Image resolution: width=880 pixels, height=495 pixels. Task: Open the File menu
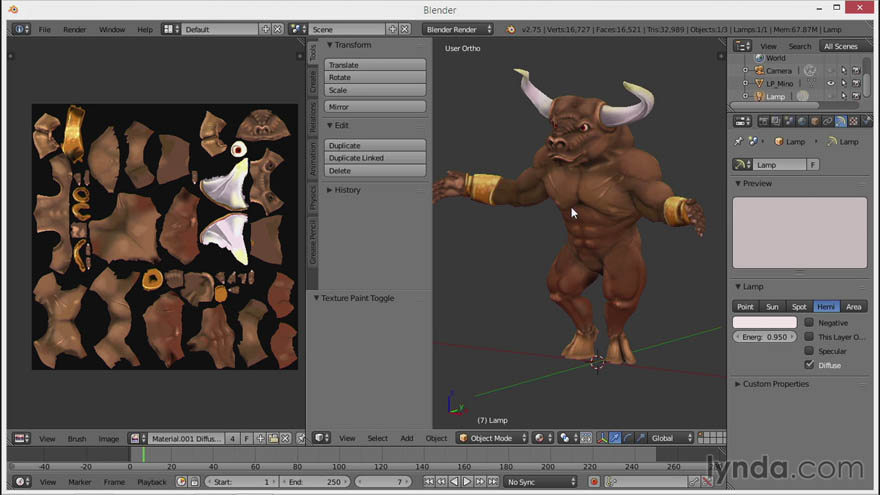44,29
